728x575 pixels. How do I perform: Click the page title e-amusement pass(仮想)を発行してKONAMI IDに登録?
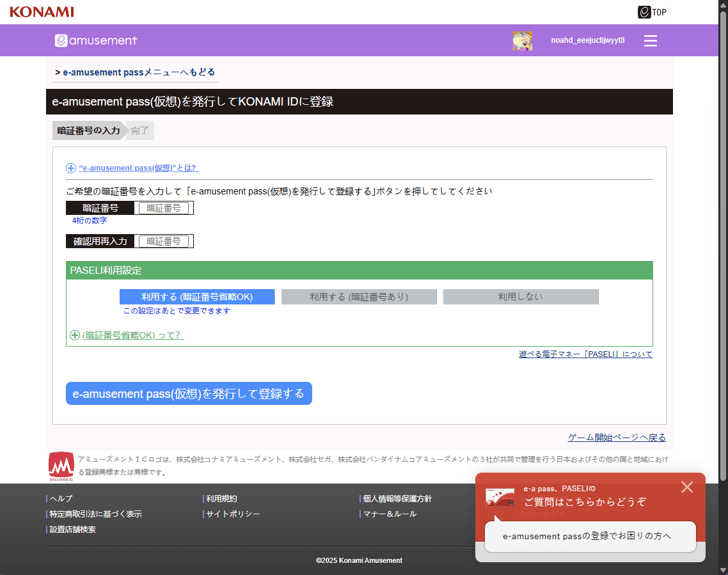193,102
